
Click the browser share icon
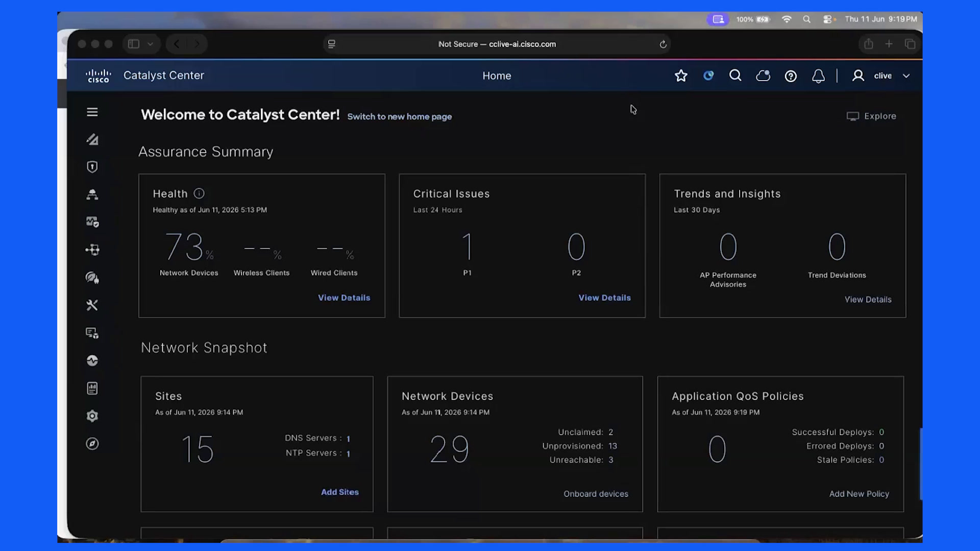(x=868, y=44)
